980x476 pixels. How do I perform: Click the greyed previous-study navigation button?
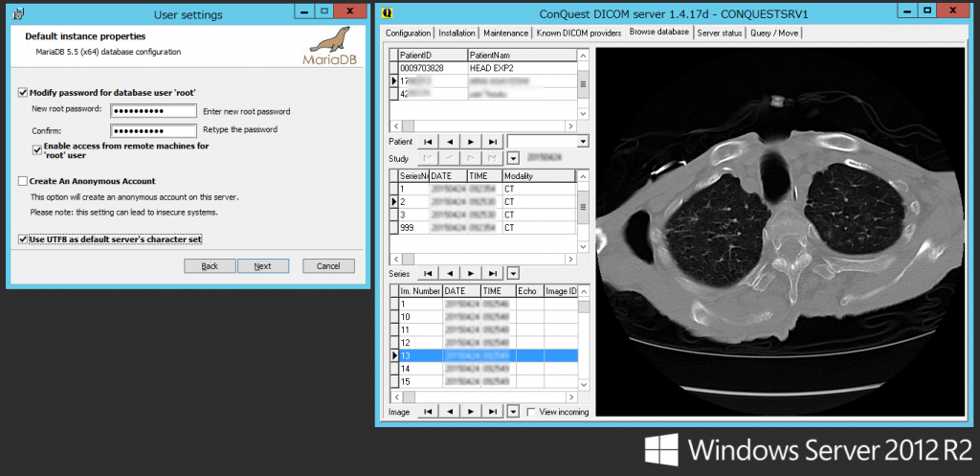click(x=449, y=159)
